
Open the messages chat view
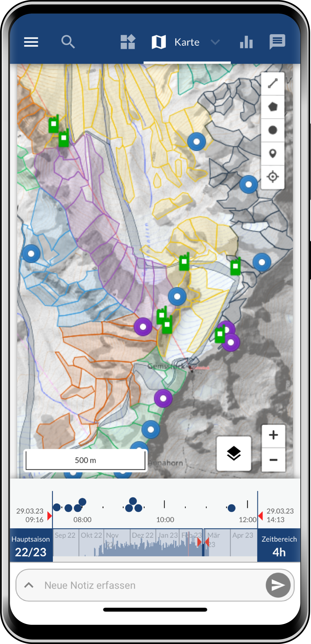tap(277, 41)
